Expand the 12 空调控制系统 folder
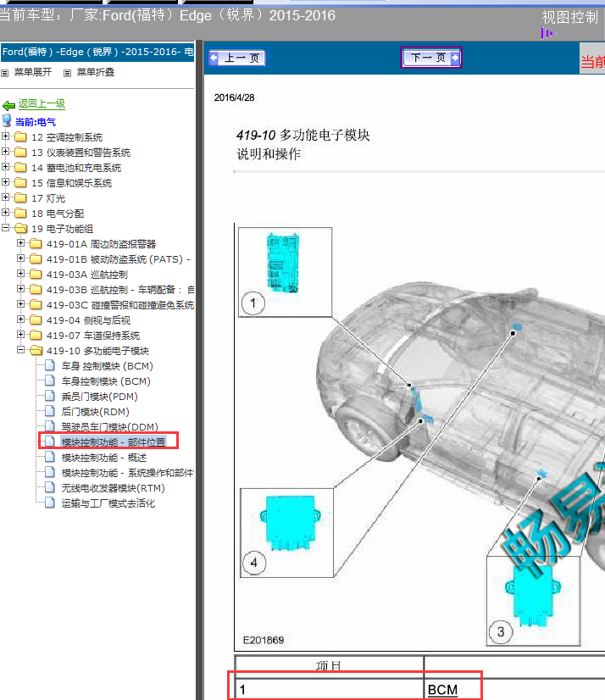 pos(5,136)
